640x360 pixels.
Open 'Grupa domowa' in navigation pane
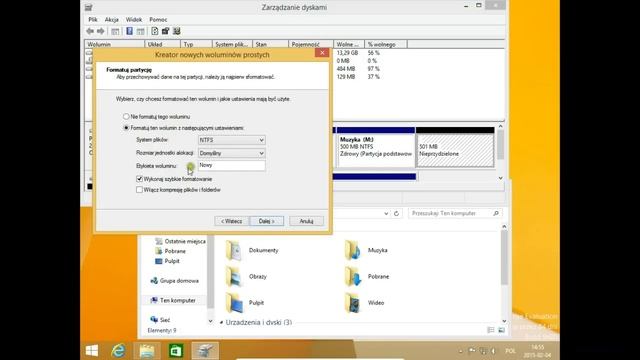(174, 281)
